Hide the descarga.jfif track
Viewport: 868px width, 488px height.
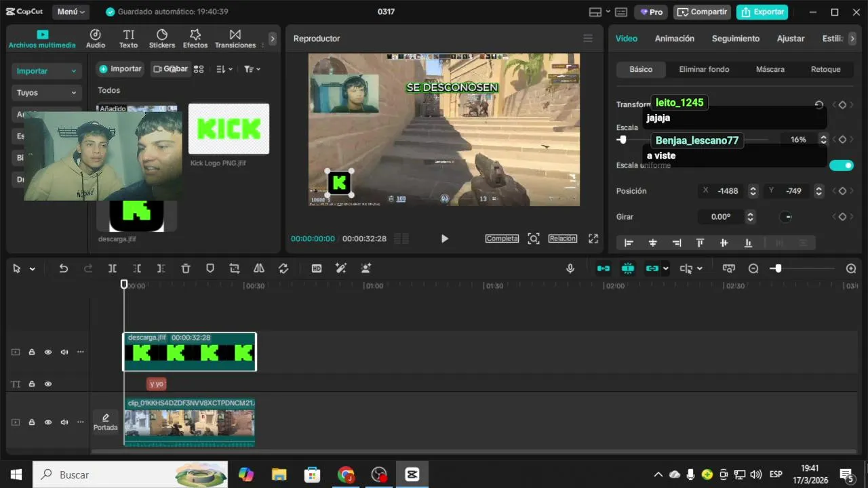48,352
